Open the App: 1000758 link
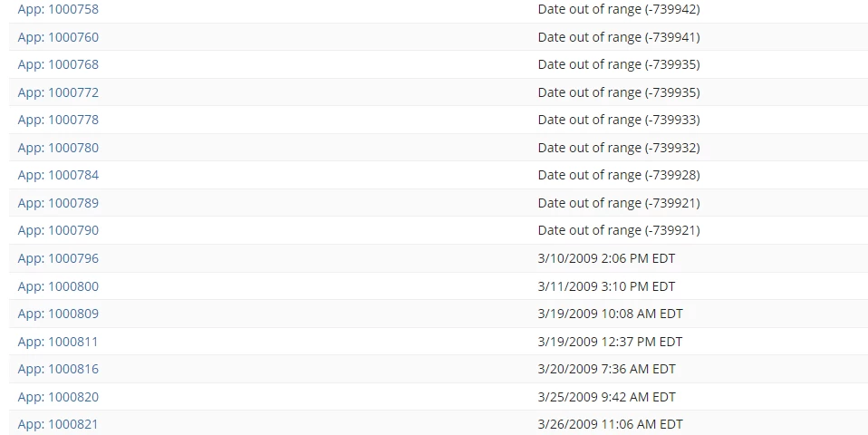 [58, 9]
